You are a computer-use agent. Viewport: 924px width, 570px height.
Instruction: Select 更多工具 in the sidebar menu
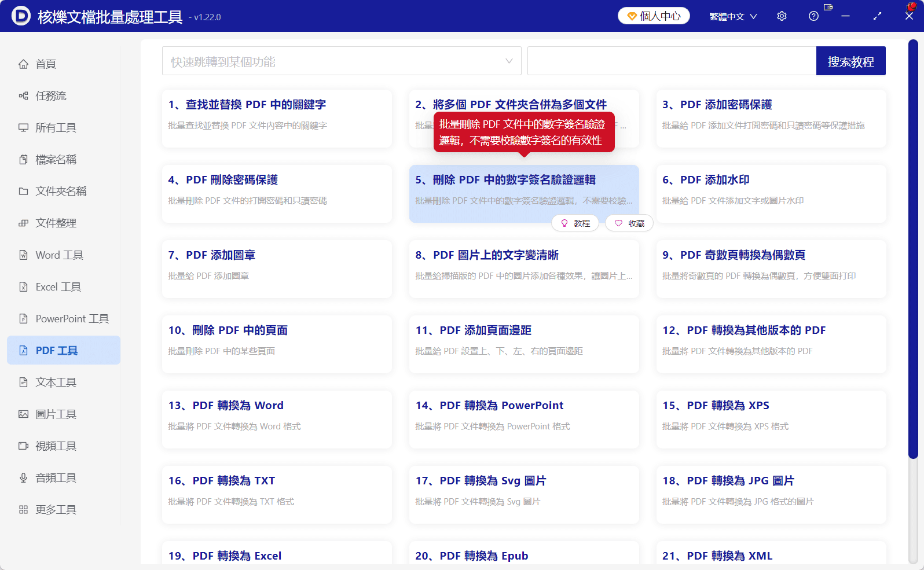64,510
